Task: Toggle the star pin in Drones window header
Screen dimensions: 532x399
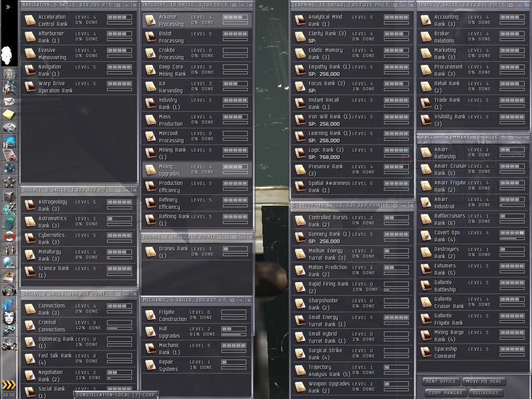Action: pos(226,236)
